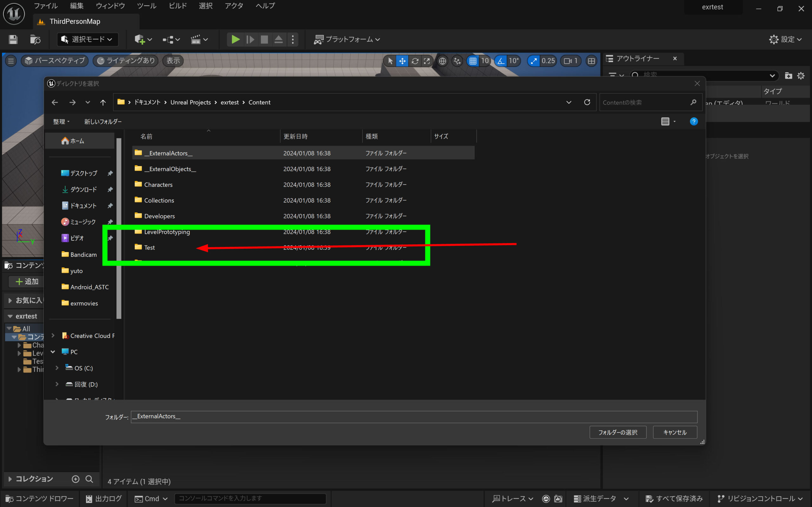Go up one directory with up arrow
This screenshot has height=507, width=812.
[x=103, y=102]
